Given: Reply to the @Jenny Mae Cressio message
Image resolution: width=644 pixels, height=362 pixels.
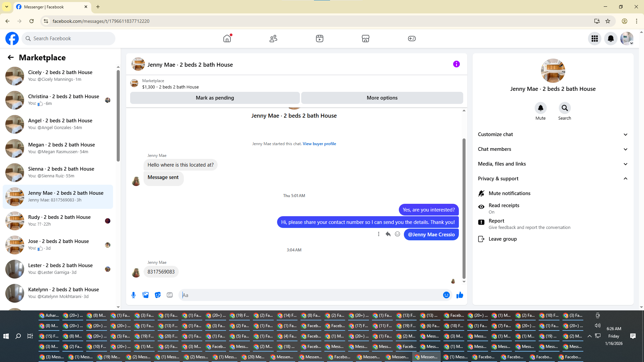Looking at the screenshot, I should [x=388, y=234].
